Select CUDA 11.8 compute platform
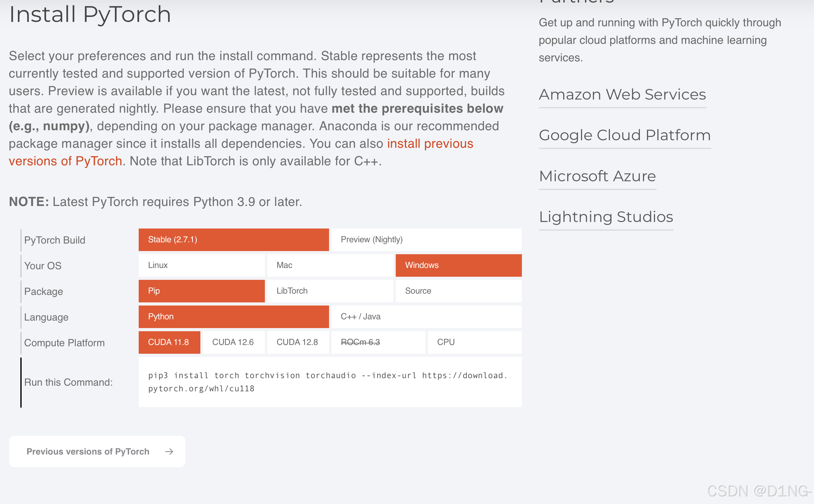The image size is (814, 504). pyautogui.click(x=169, y=342)
